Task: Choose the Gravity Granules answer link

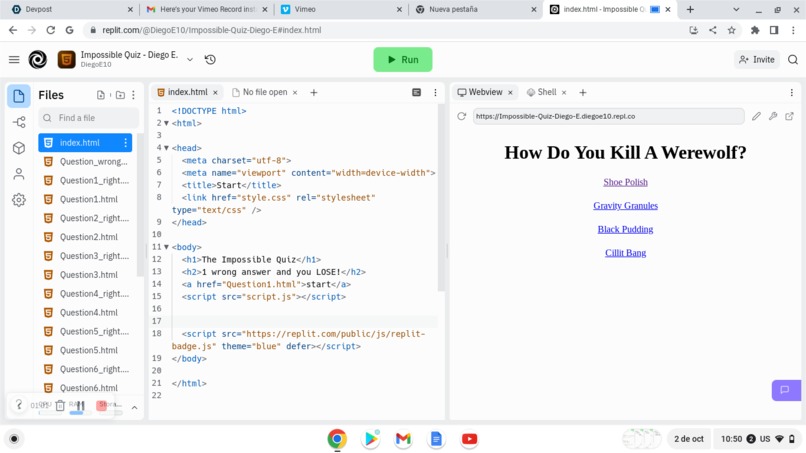Action: tap(625, 206)
